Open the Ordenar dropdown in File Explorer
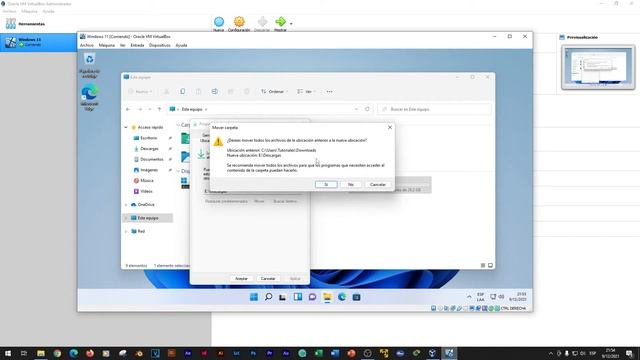 274,91
